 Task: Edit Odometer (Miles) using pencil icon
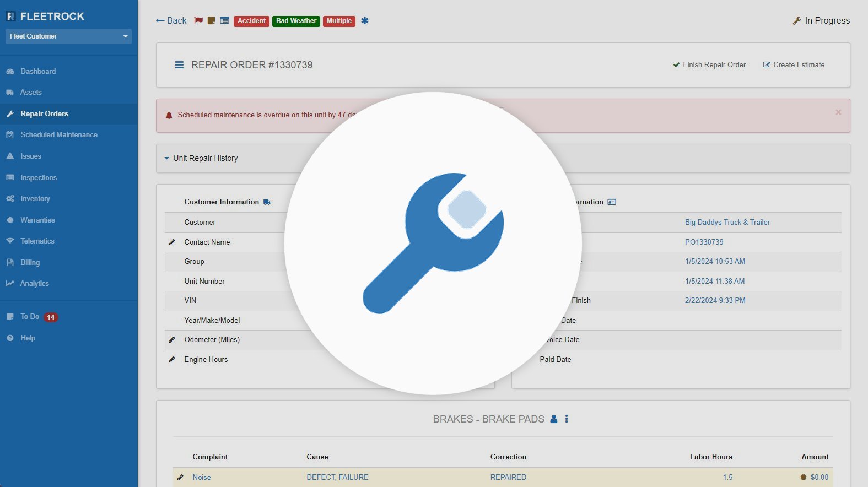pos(172,340)
